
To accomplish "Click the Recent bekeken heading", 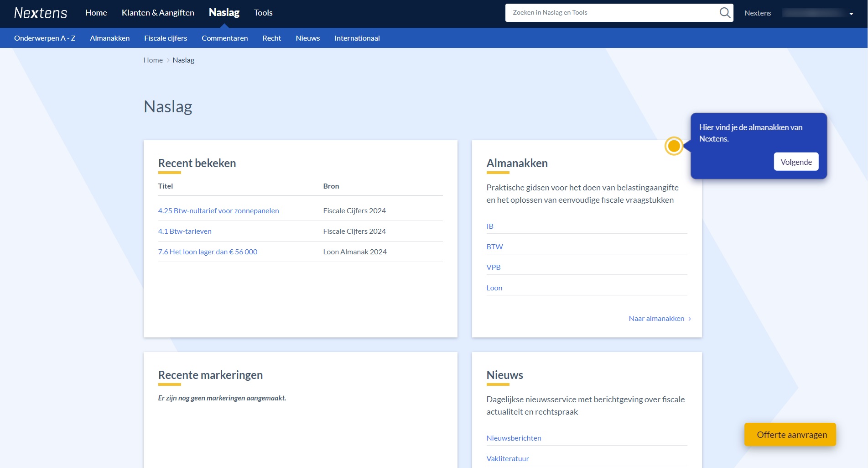I will (x=197, y=163).
